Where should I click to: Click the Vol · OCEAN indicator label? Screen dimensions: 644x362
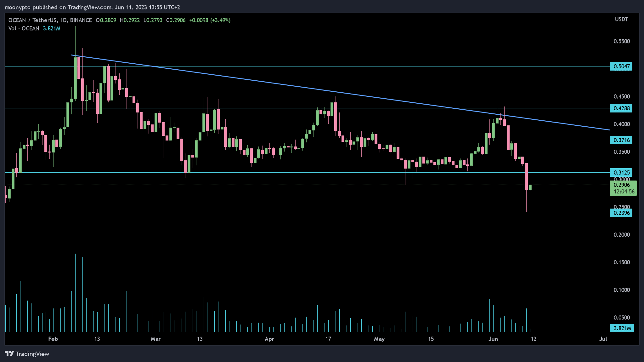24,28
